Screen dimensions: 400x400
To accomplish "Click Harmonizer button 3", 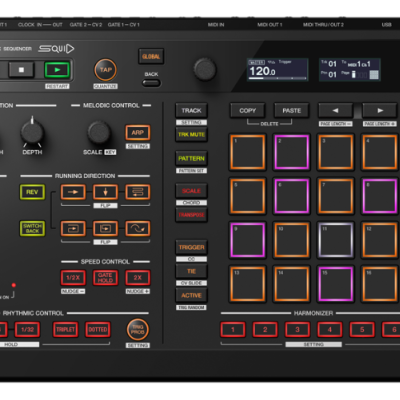I will [x=297, y=330].
